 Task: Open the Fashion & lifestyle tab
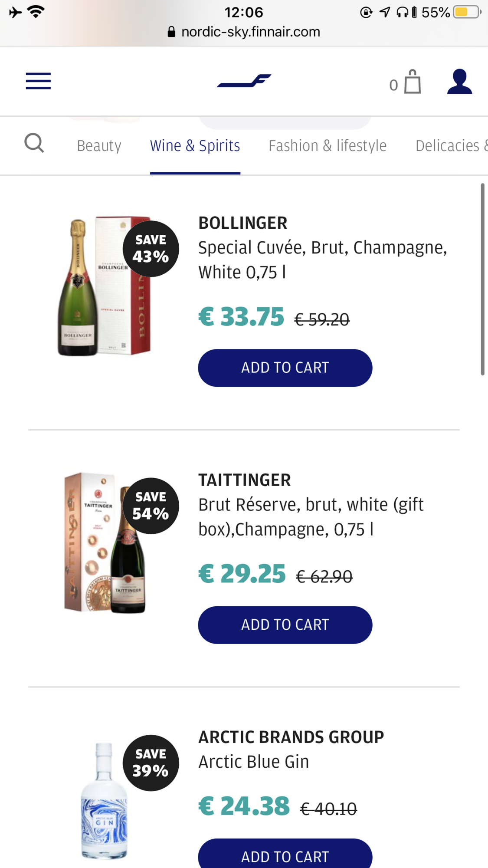click(328, 146)
